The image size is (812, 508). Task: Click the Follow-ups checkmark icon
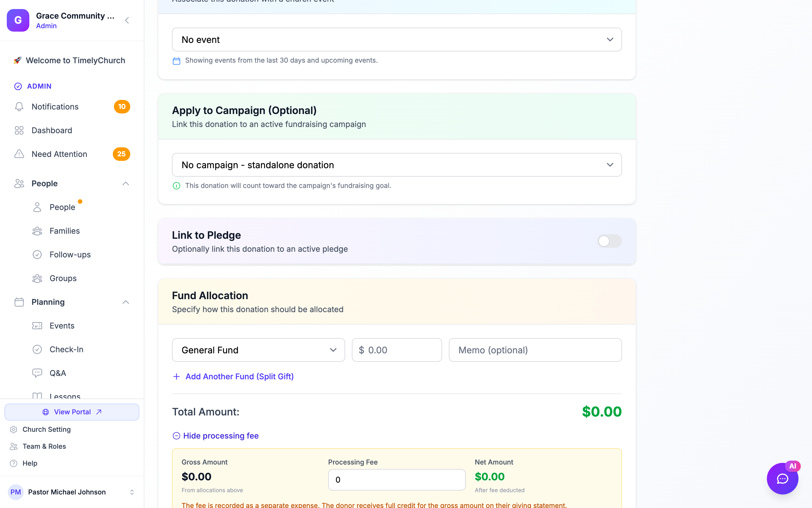point(37,255)
